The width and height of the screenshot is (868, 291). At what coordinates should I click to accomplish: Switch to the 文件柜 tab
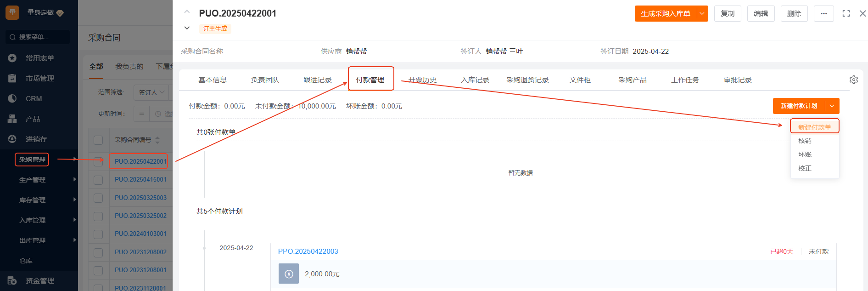point(580,80)
